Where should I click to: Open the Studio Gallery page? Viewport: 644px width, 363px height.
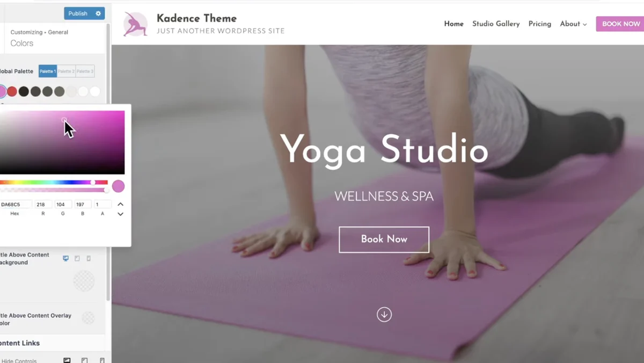[x=496, y=24]
